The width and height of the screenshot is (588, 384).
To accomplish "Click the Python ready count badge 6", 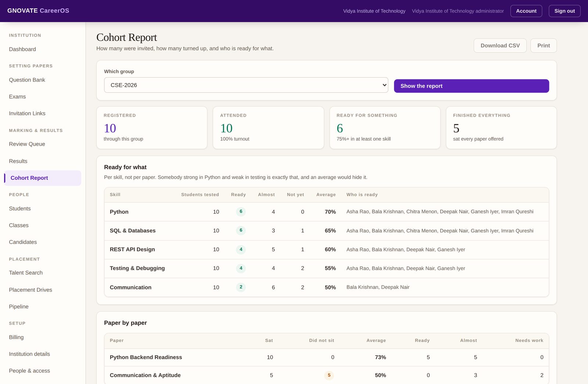I will click(241, 211).
